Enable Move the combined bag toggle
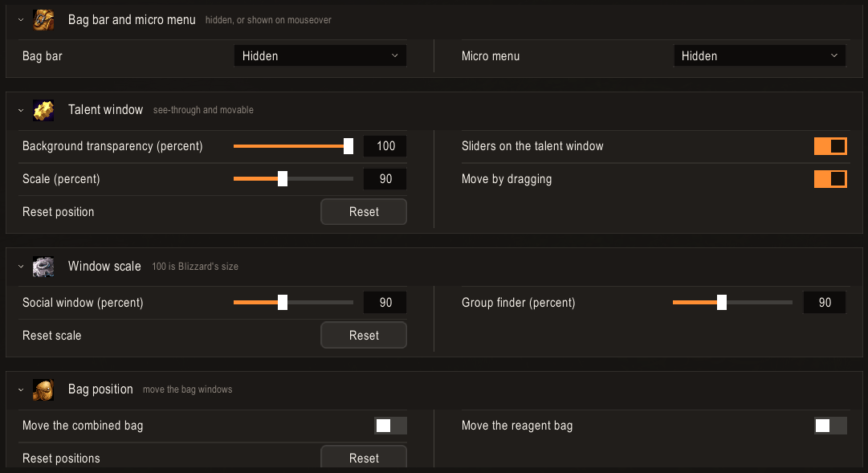868x473 pixels. 391,426
